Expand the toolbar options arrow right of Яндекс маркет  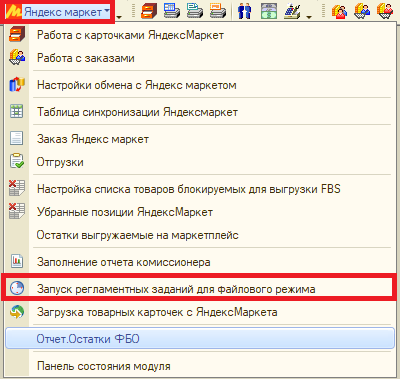pyautogui.click(x=119, y=17)
